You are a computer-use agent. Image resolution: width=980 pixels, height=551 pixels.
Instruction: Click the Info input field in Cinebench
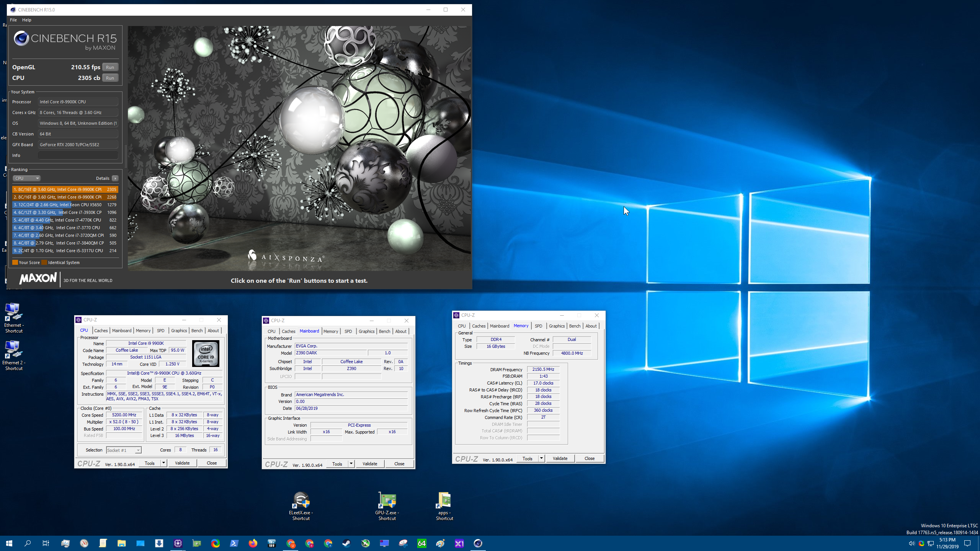pos(78,155)
